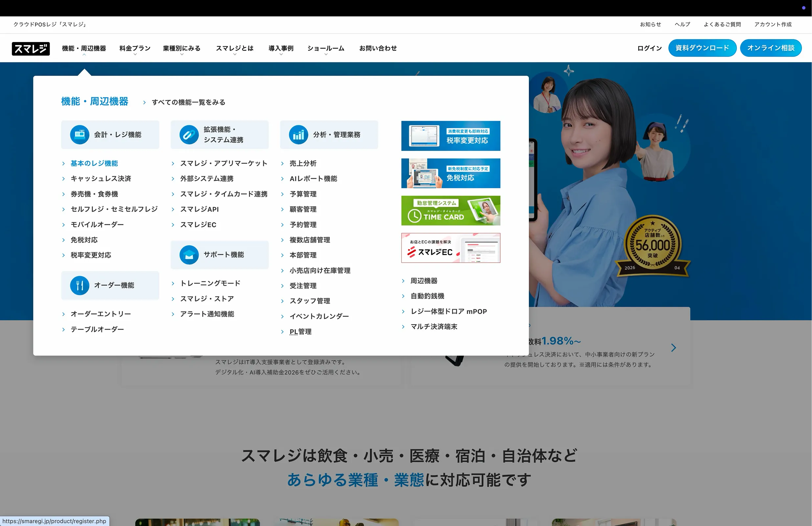Open the AIレポート機能 link
Viewport: 812px width, 526px height.
(313, 179)
